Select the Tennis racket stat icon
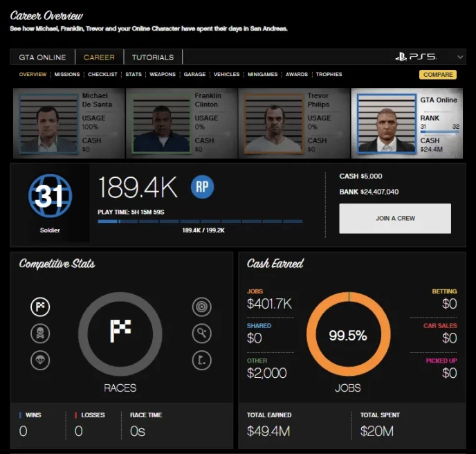 click(201, 334)
